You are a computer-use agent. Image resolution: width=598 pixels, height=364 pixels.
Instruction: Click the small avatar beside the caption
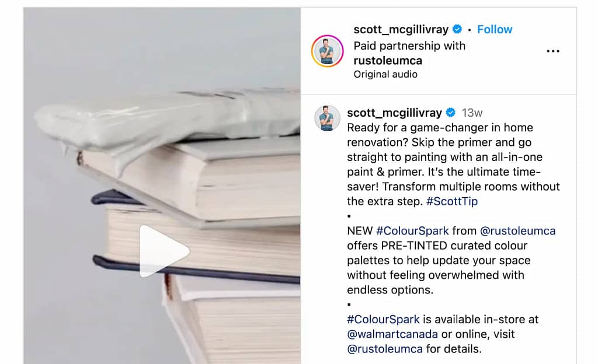click(327, 118)
